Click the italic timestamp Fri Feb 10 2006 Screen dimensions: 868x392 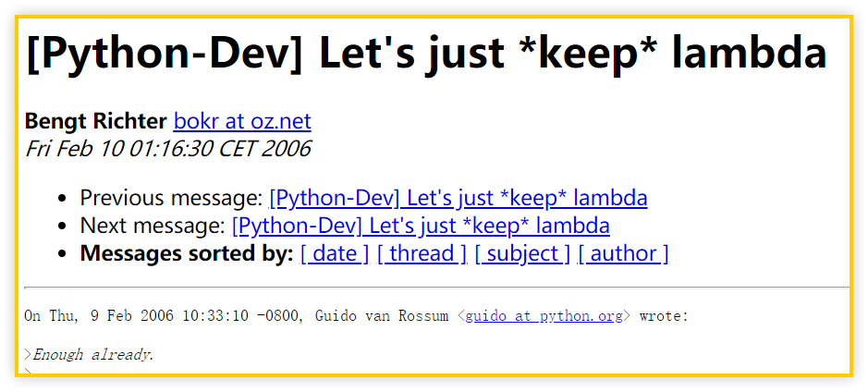pos(167,148)
